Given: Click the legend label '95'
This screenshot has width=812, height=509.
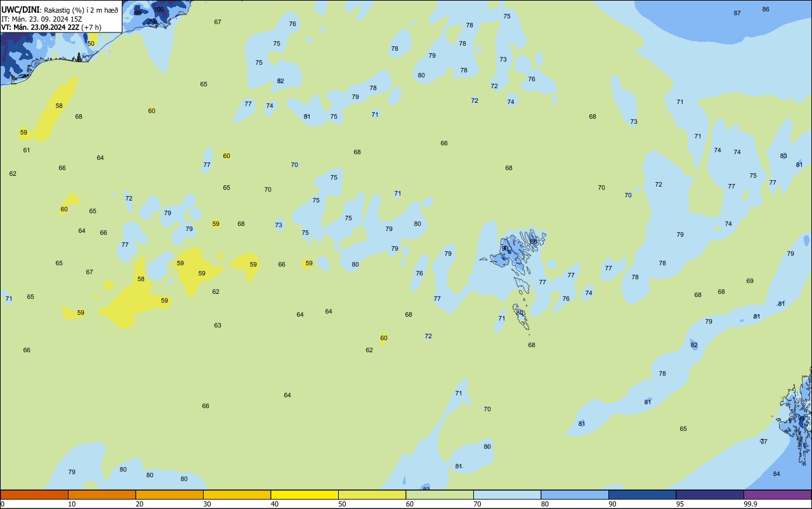Looking at the screenshot, I should (679, 504).
